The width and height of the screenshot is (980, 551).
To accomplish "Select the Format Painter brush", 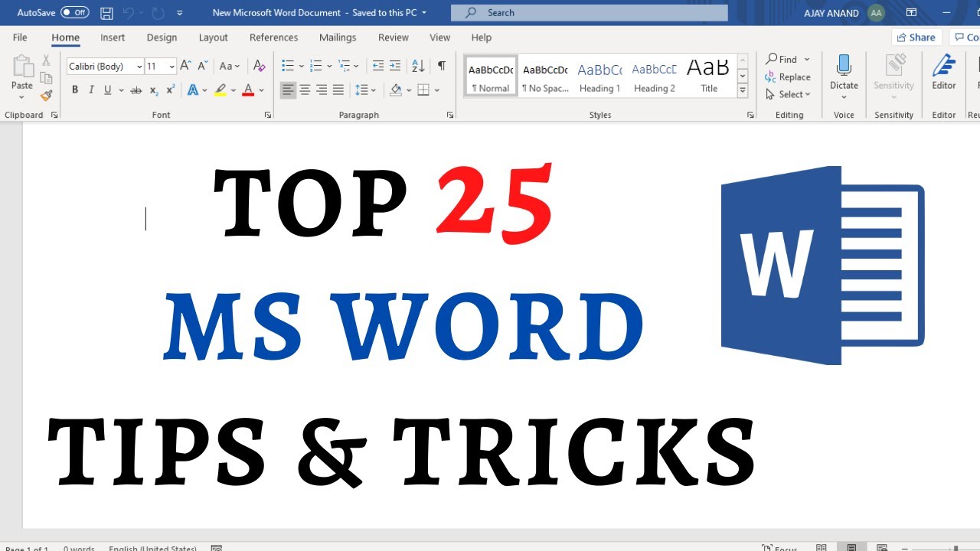I will coord(46,96).
